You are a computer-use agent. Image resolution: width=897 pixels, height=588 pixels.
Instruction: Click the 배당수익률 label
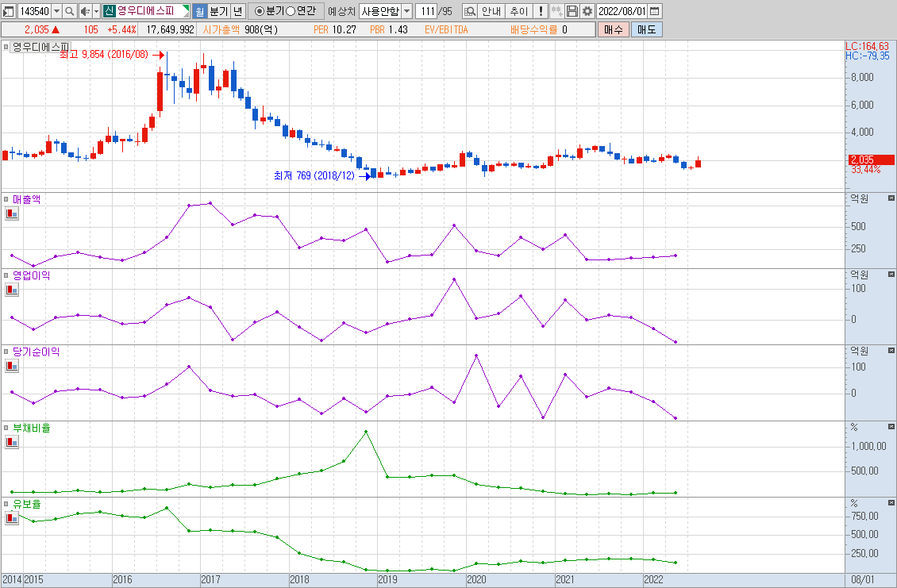pos(534,29)
